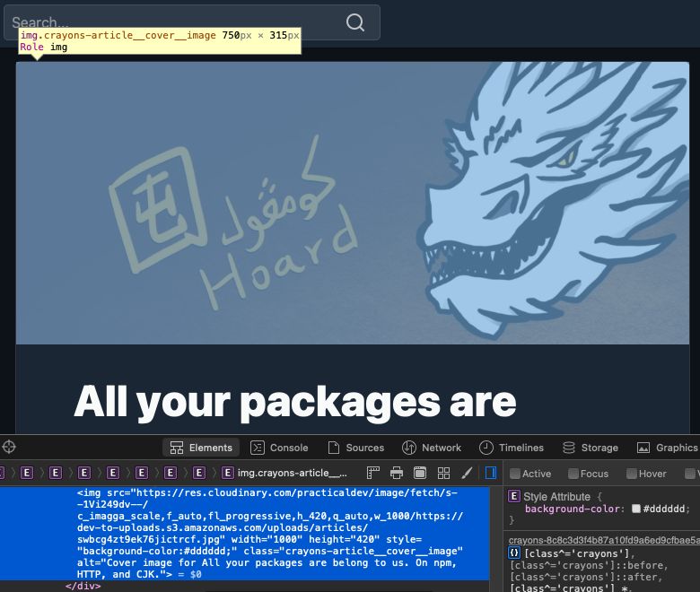Focus the Search input field
Image resolution: width=700 pixels, height=592 pixels.
tap(192, 22)
